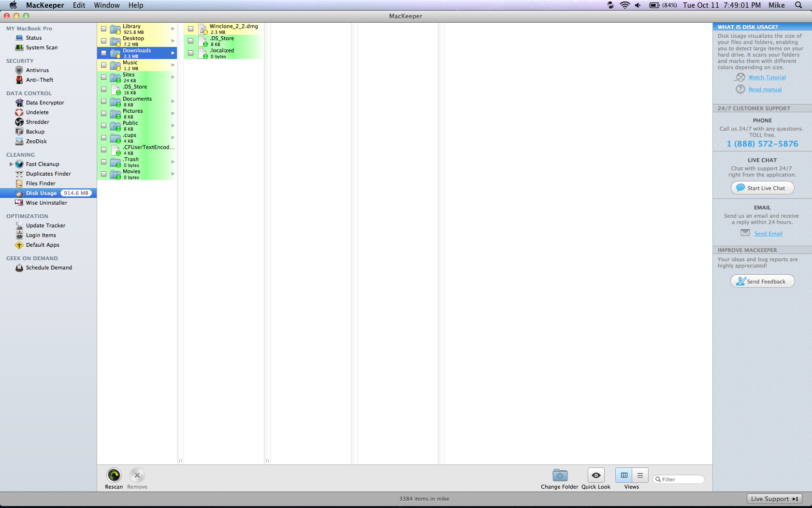This screenshot has width=812, height=508.
Task: Check the Sites folder checkbox
Action: click(x=103, y=77)
